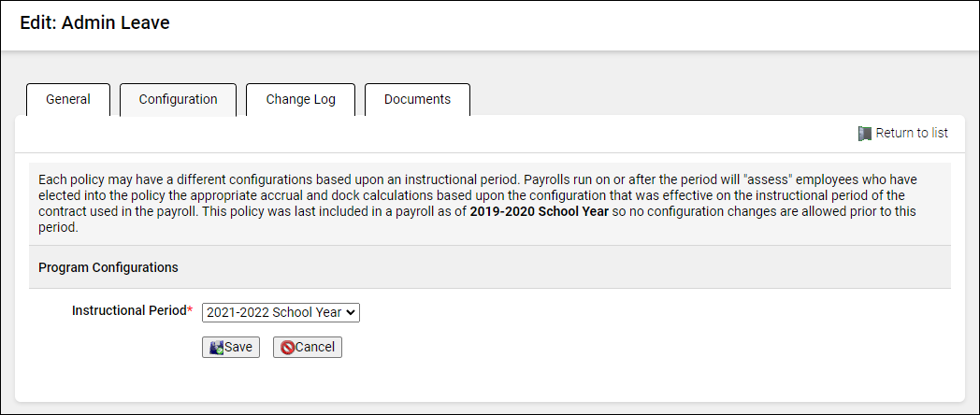Open the Instructional Period dropdown

pyautogui.click(x=281, y=312)
